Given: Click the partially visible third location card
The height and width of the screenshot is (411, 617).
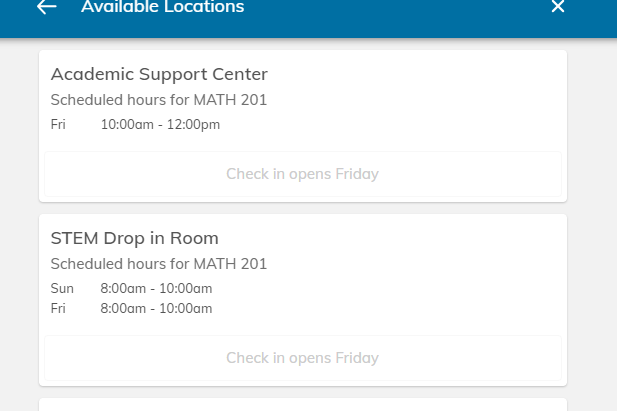Looking at the screenshot, I should tap(302, 405).
